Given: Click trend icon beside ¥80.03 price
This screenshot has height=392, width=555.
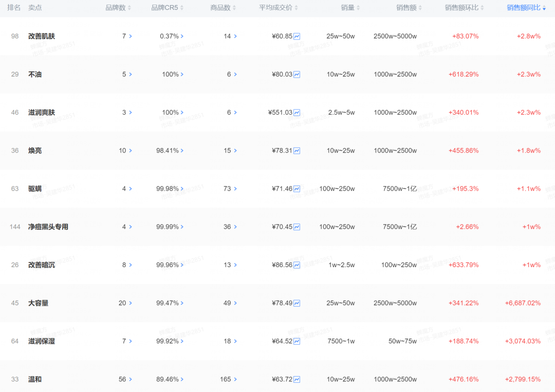Looking at the screenshot, I should pos(297,74).
